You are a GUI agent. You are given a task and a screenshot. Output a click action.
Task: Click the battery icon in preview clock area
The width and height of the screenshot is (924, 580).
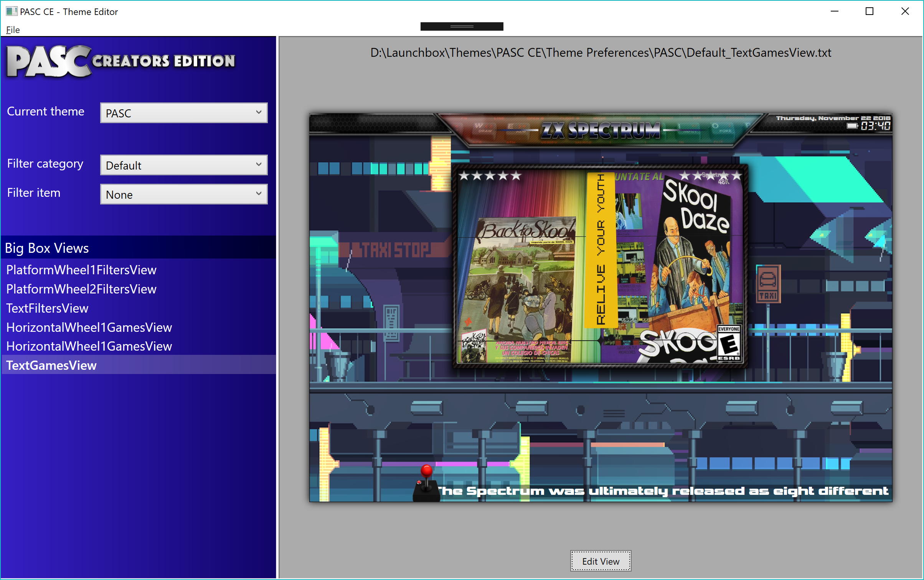[852, 126]
